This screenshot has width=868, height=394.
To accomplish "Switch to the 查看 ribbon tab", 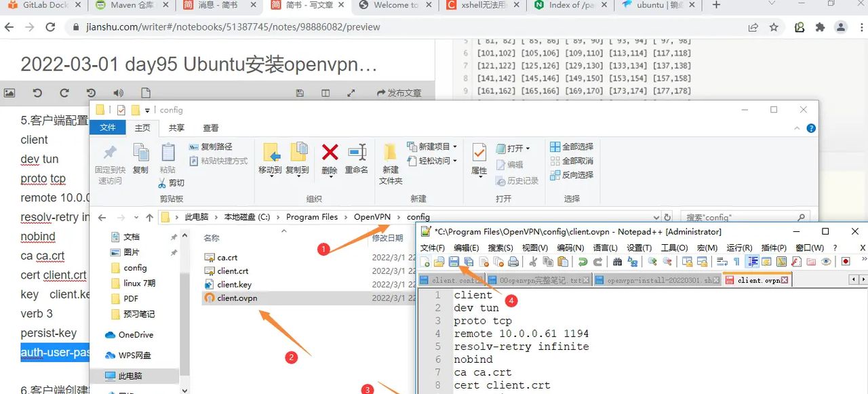I will 212,129.
